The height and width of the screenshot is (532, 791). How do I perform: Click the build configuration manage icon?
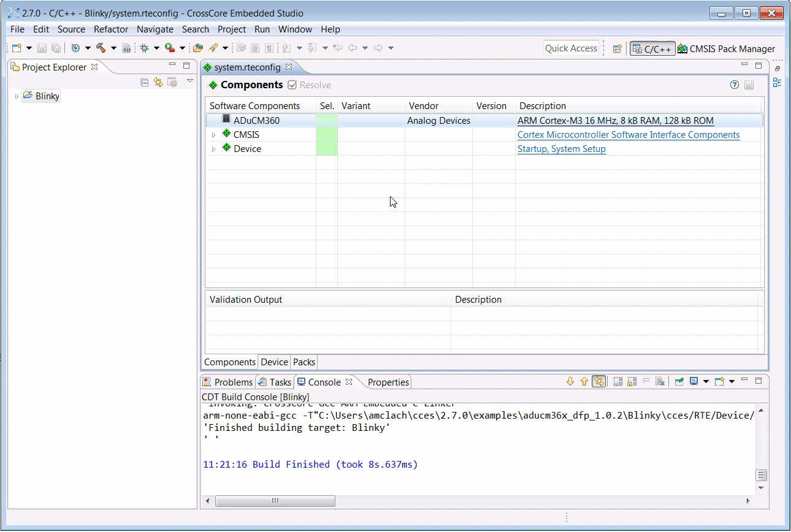75,48
